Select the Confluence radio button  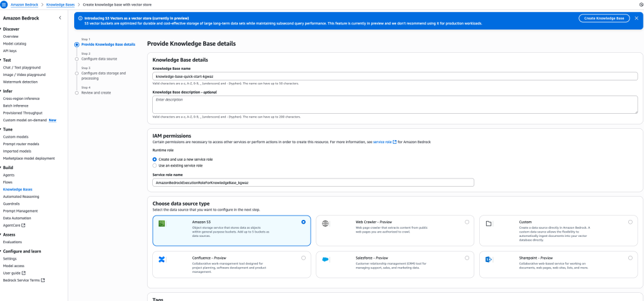[x=304, y=258]
